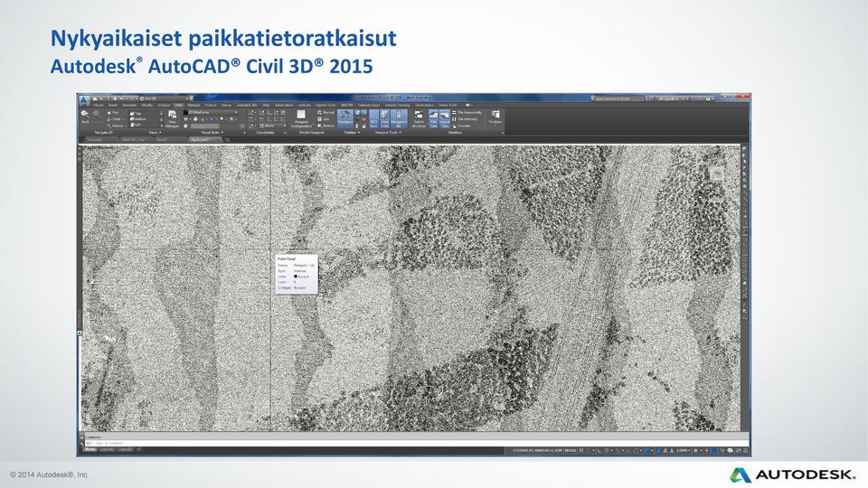The height and width of the screenshot is (488, 868).
Task: Expand the Visual Styles panel
Action: [212, 133]
